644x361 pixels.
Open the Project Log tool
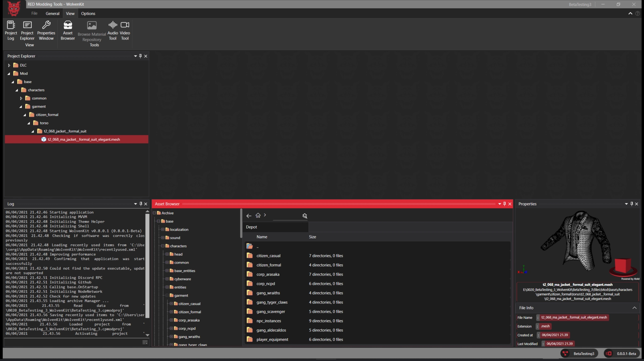(x=11, y=30)
